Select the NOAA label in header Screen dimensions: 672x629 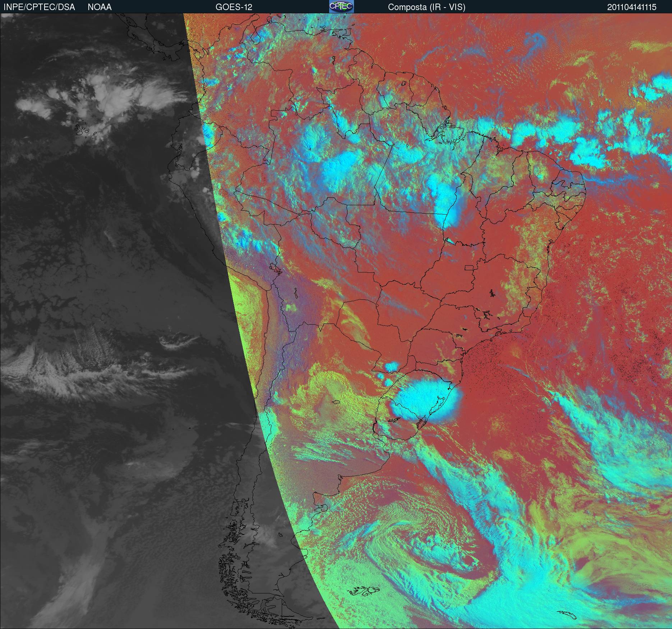[x=100, y=7]
